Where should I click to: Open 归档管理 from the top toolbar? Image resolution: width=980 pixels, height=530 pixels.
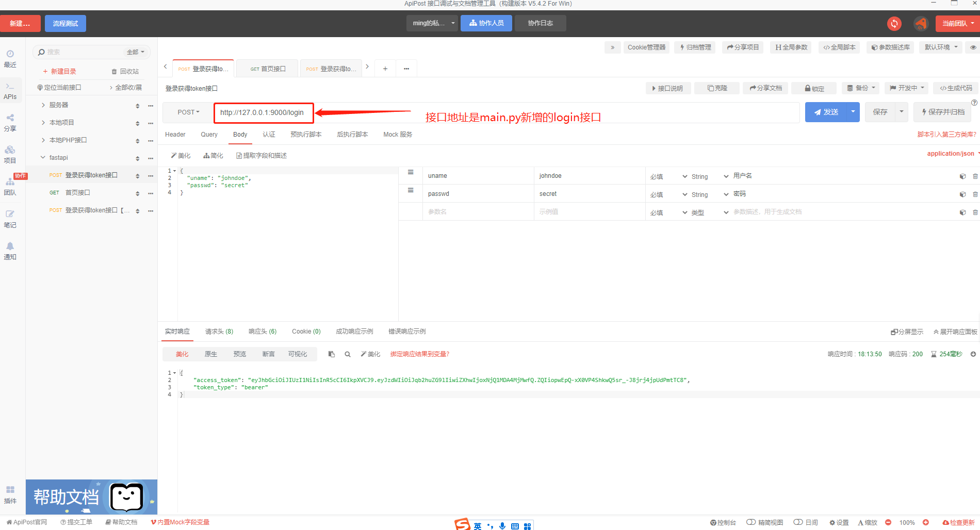[694, 47]
